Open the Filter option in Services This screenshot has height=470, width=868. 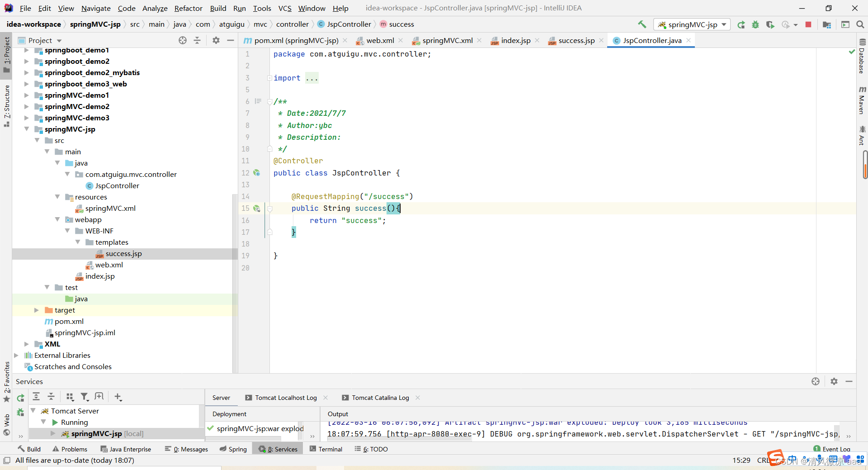(85, 397)
